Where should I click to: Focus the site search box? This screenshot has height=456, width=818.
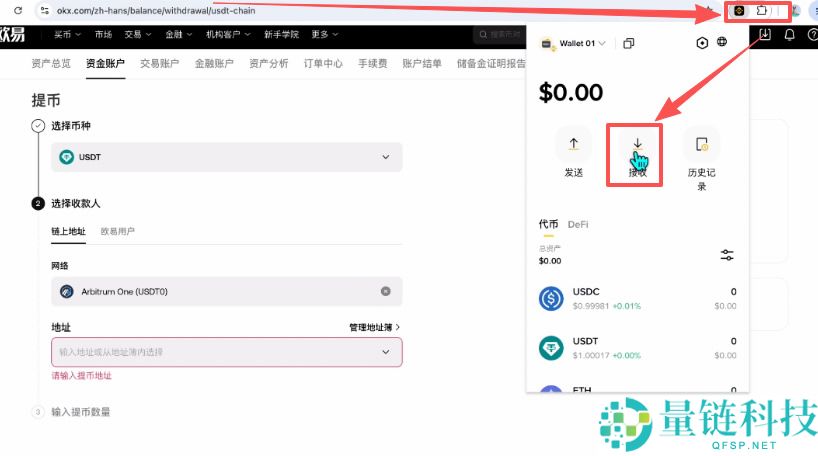[499, 34]
